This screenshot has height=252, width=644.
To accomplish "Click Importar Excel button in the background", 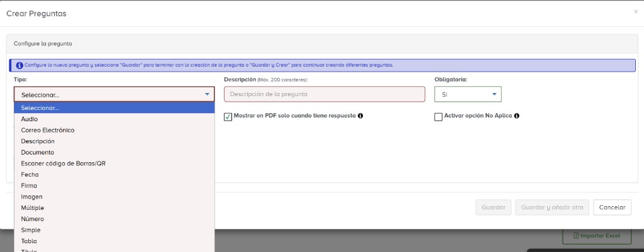I will click(597, 236).
